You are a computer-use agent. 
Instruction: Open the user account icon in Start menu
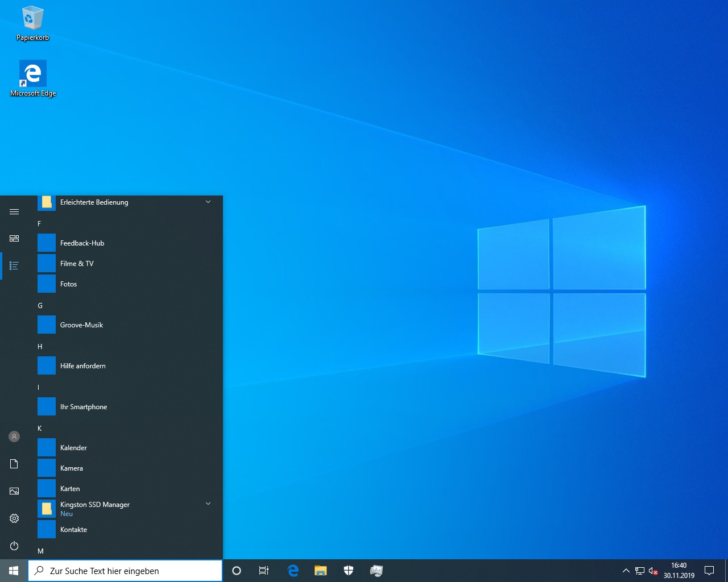[x=14, y=436]
